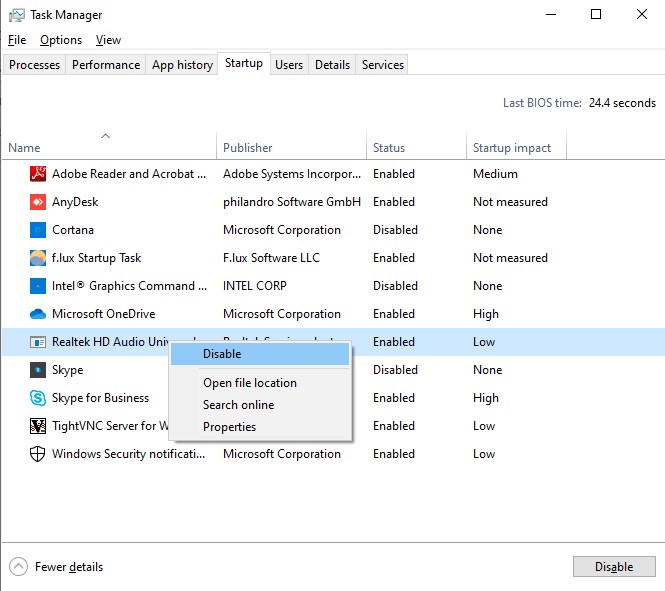Viewport: 665px width, 591px height.
Task: Click the Microsoft OneDrive cloud icon
Action: pos(38,314)
